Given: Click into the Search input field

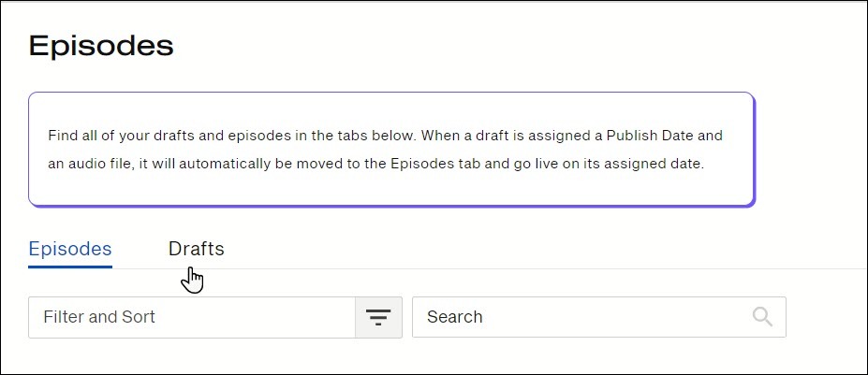Looking at the screenshot, I should 599,317.
